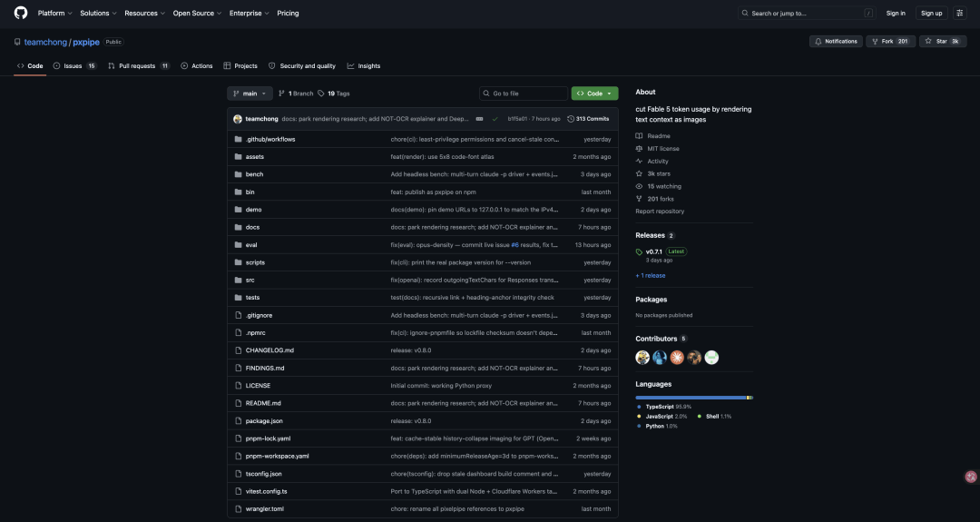Open the pnpm-lock.yaml file
The height and width of the screenshot is (522, 980).
[268, 438]
